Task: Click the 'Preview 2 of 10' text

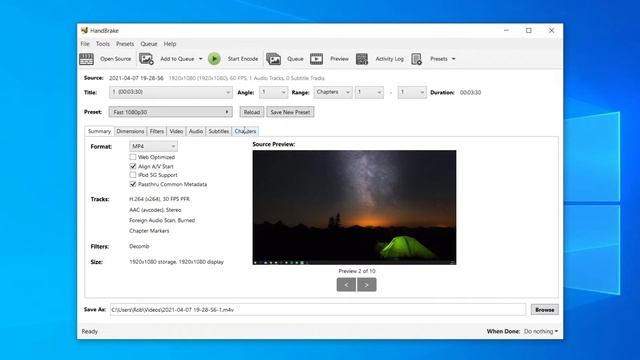Action: point(357,271)
